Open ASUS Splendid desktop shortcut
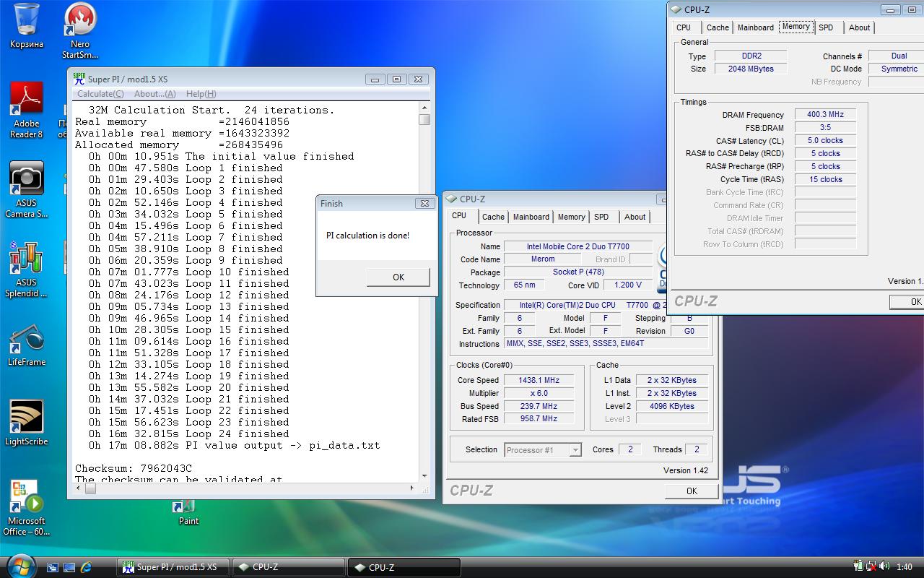This screenshot has width=924, height=578. click(27, 269)
